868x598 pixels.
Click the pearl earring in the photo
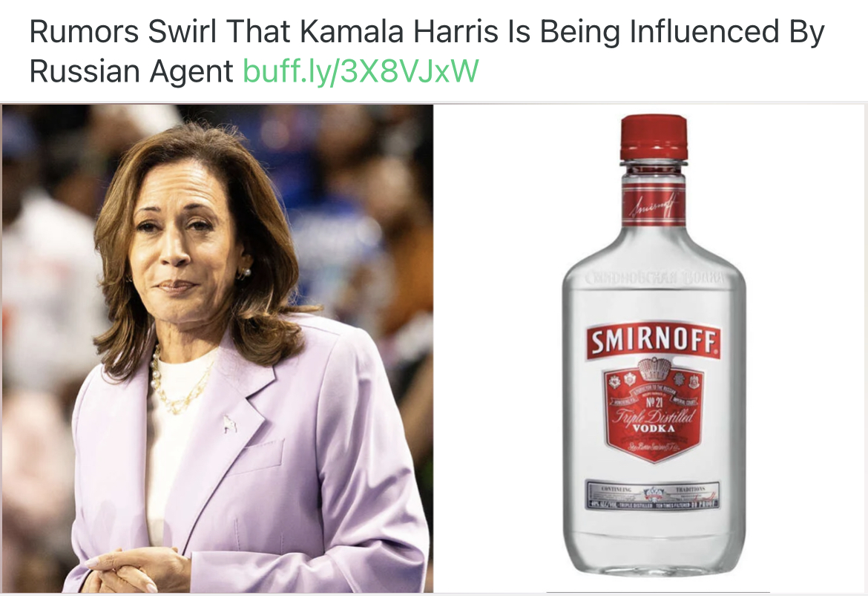coord(246,272)
